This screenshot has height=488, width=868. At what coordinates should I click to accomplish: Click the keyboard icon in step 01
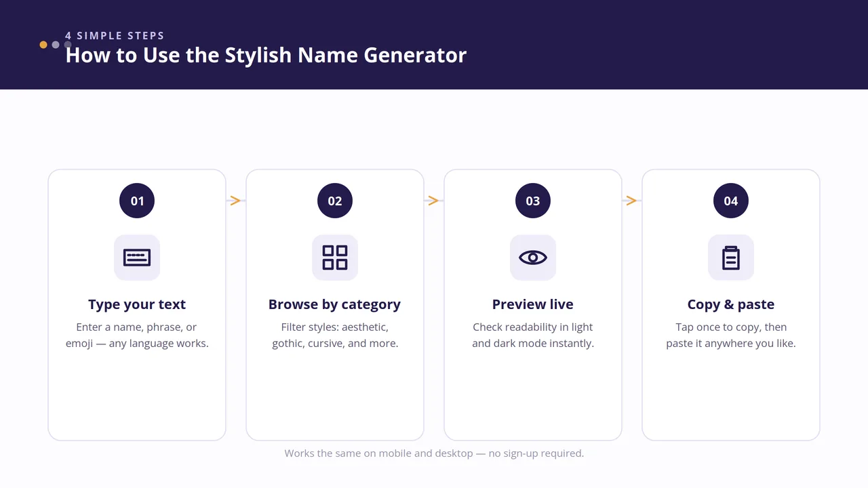(x=137, y=258)
